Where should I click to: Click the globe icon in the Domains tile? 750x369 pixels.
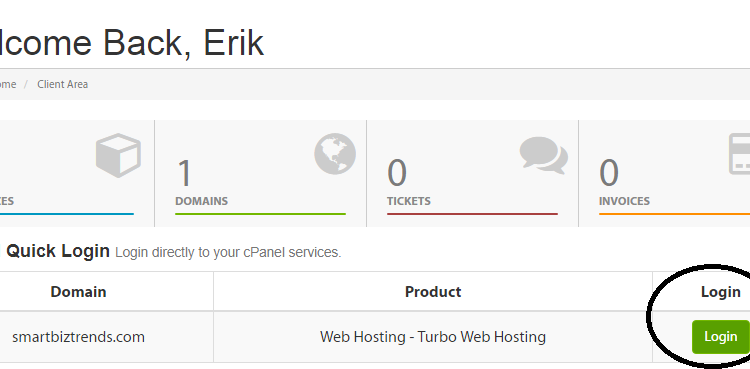pyautogui.click(x=335, y=154)
